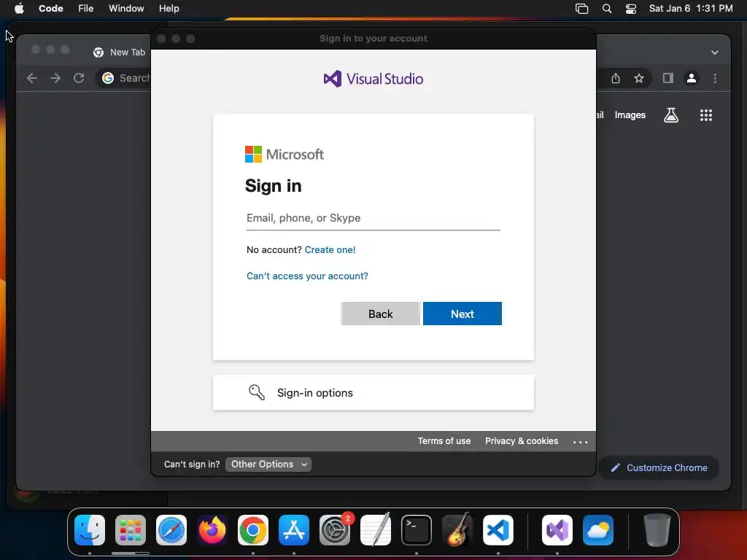Screen dimensions: 747x560
Task: Open Chrome's tab search chevron
Action: click(x=715, y=52)
